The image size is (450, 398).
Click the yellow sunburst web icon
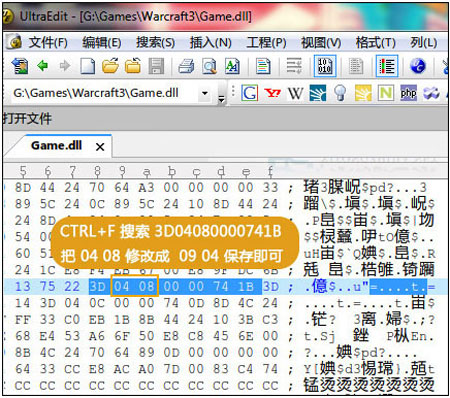(363, 93)
